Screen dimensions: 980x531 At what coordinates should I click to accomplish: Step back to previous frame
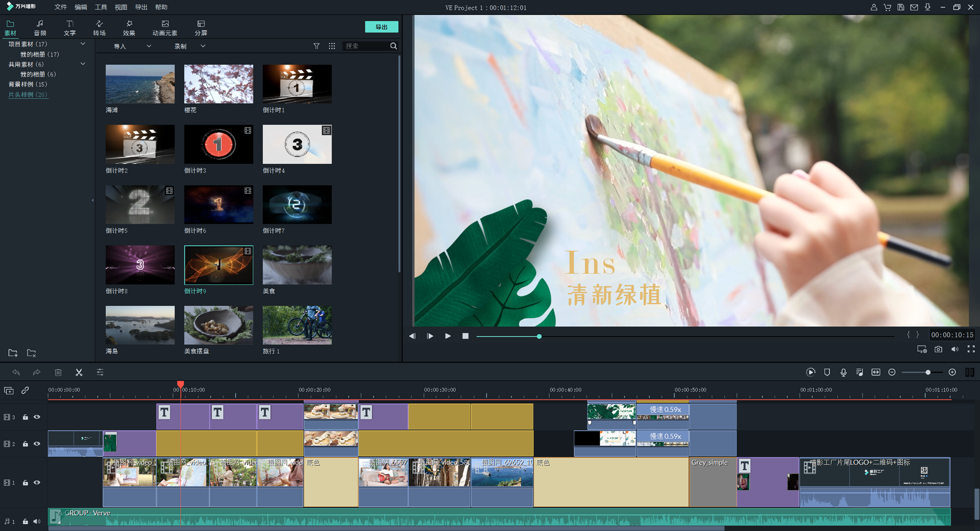[x=412, y=336]
